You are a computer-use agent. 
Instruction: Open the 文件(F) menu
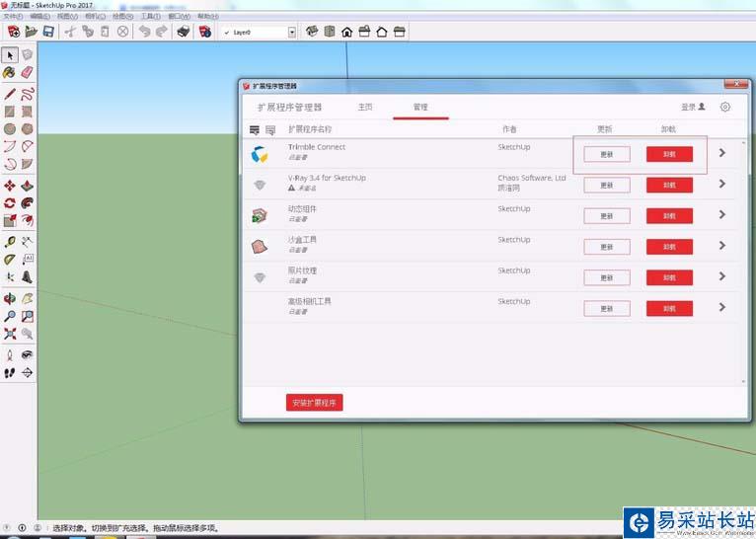click(13, 16)
